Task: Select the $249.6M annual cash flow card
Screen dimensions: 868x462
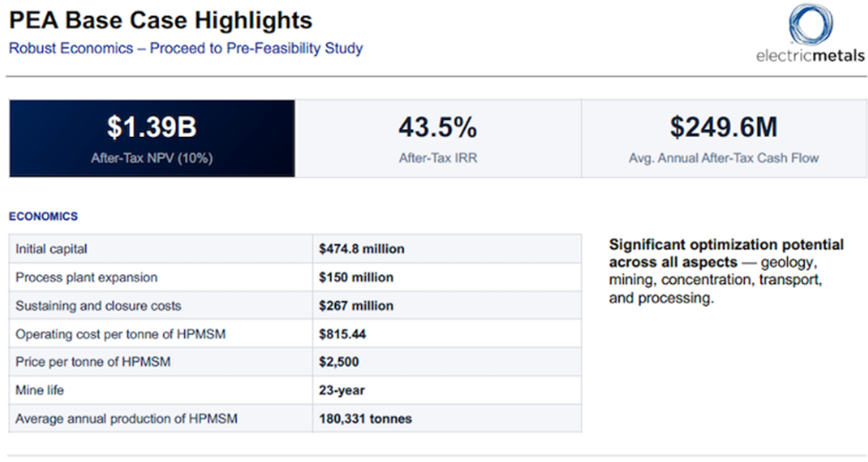Action: coord(723,139)
